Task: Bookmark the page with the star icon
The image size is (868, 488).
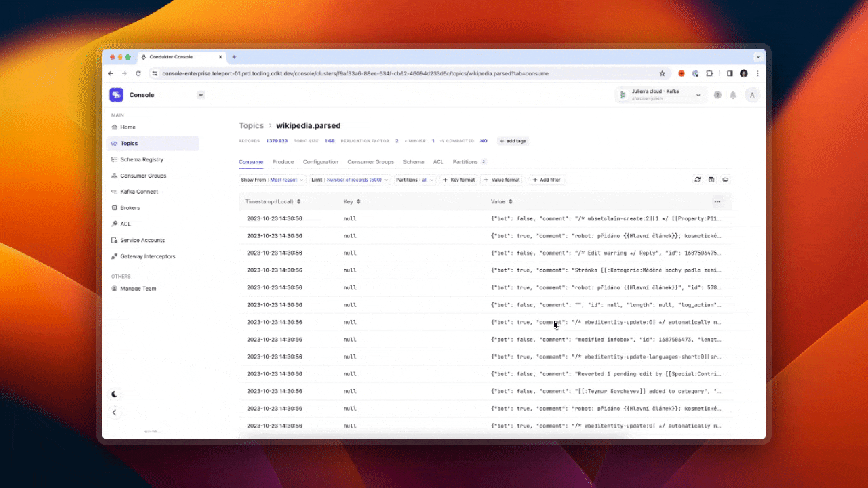Action: (x=663, y=73)
